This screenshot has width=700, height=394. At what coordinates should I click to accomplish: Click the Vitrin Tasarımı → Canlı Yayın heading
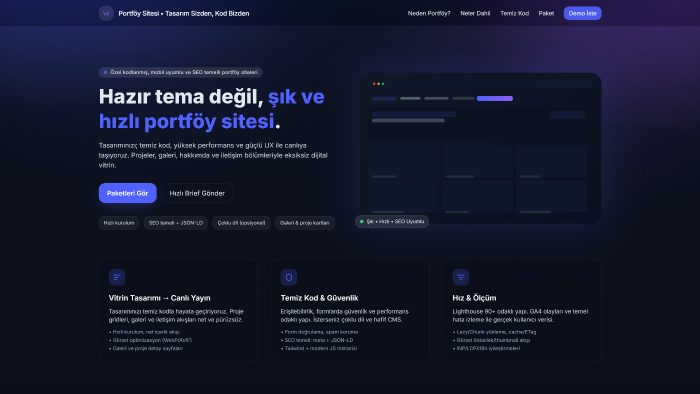click(159, 298)
